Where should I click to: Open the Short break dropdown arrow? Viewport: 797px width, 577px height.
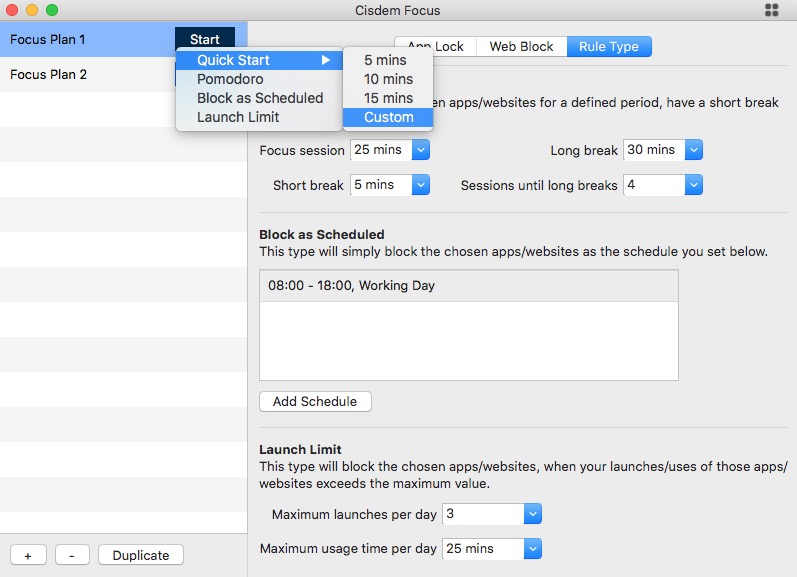point(421,185)
